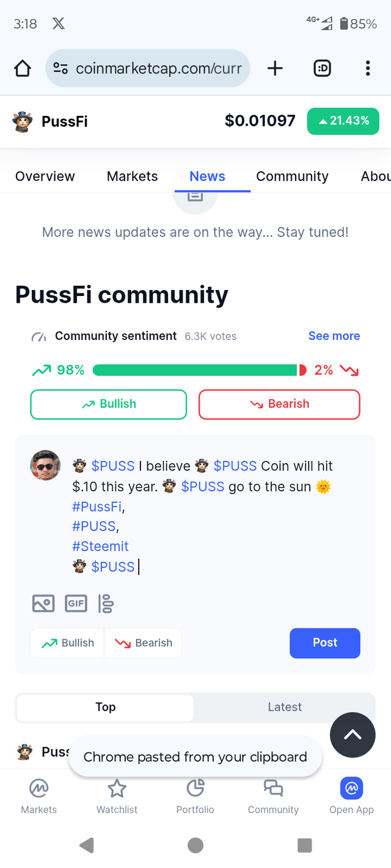Tap the Chrome home icon
This screenshot has height=868, width=391.
[x=23, y=68]
